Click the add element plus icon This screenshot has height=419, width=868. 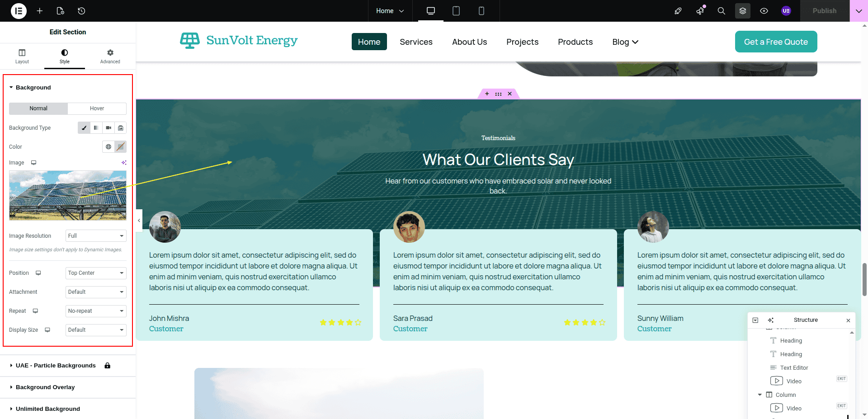[40, 11]
